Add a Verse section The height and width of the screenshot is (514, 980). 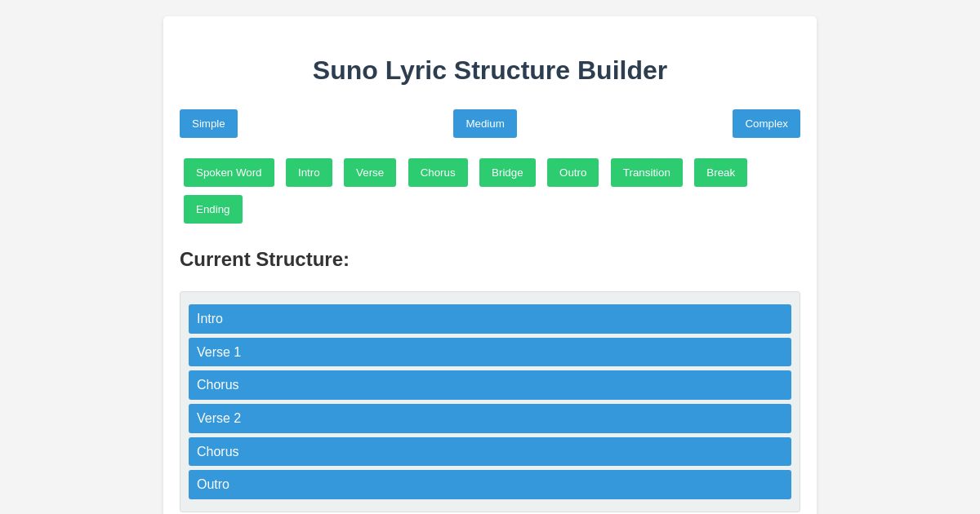370,172
